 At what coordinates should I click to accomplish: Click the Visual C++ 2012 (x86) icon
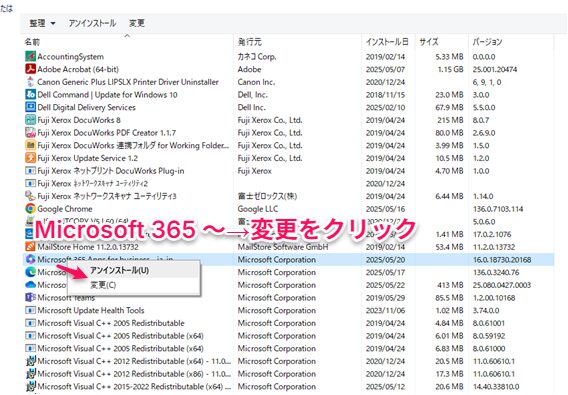click(x=31, y=374)
